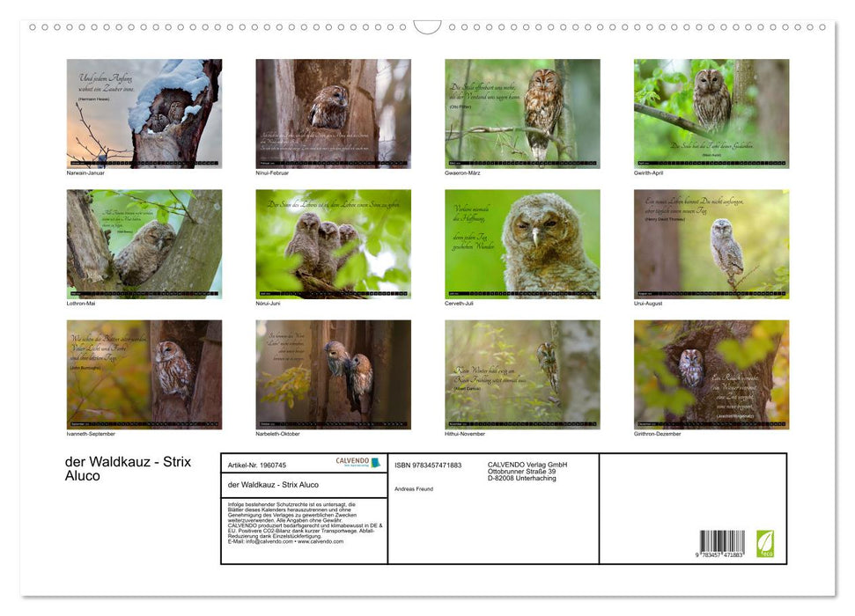Select the Ivanneth-September thumbnail
The image size is (855, 616).
(x=144, y=374)
